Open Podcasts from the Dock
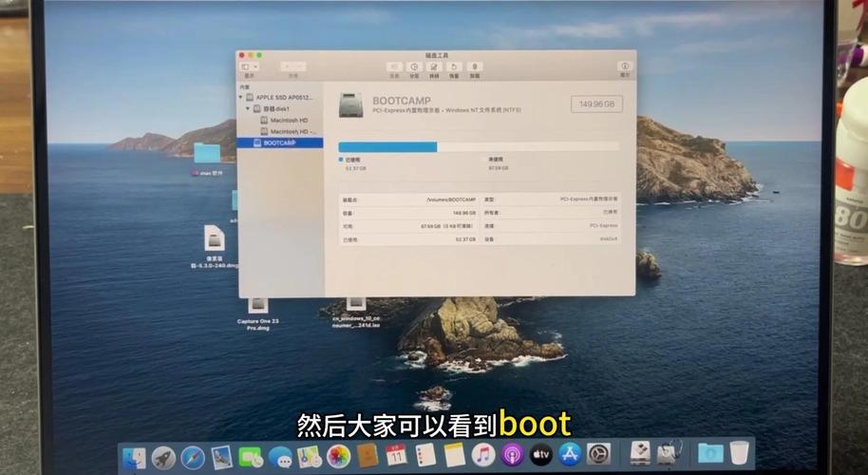 click(513, 455)
